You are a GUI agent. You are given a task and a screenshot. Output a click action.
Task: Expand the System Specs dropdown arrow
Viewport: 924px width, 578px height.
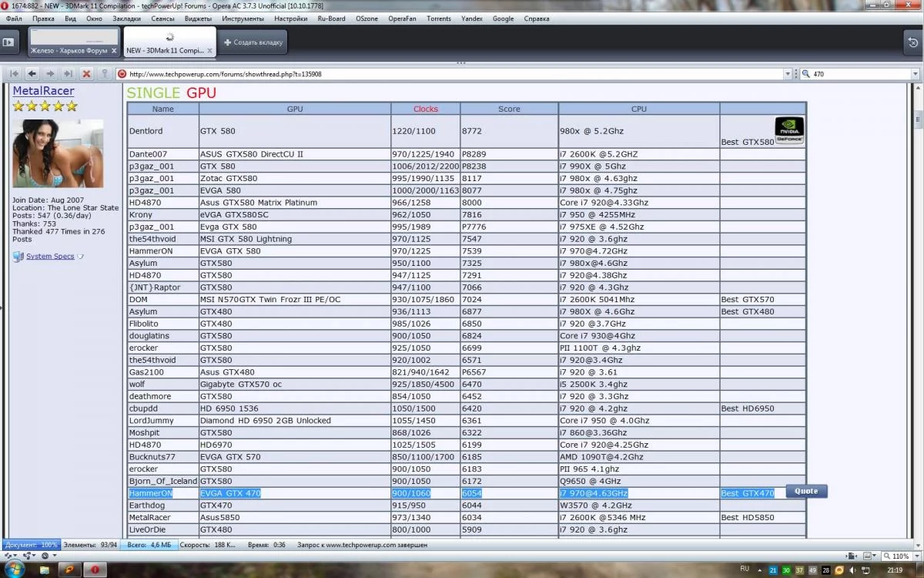point(81,257)
